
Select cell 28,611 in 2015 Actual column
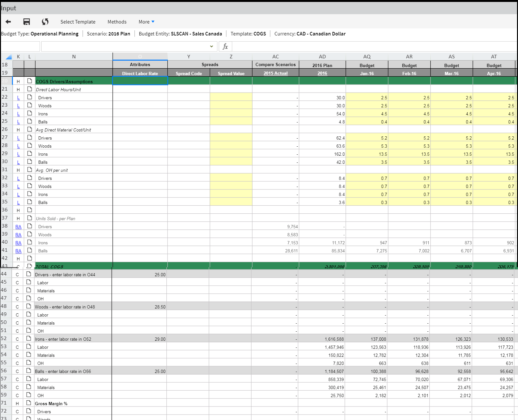pyautogui.click(x=275, y=250)
